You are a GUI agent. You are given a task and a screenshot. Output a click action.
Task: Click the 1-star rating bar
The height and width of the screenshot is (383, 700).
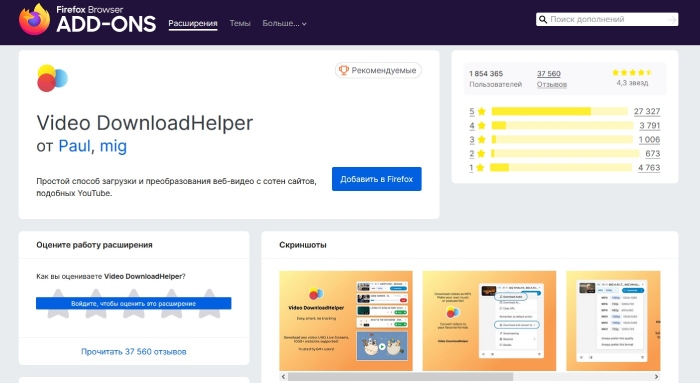tap(561, 167)
